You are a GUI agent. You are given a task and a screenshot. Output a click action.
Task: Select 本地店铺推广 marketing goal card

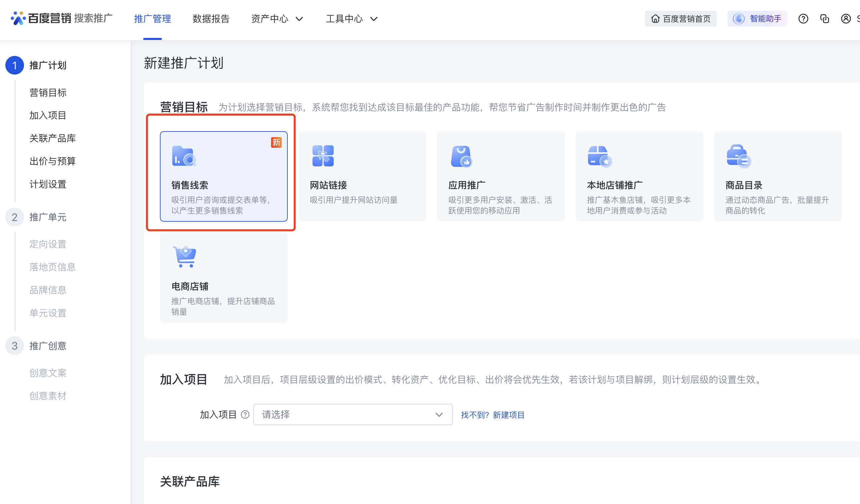coord(640,177)
